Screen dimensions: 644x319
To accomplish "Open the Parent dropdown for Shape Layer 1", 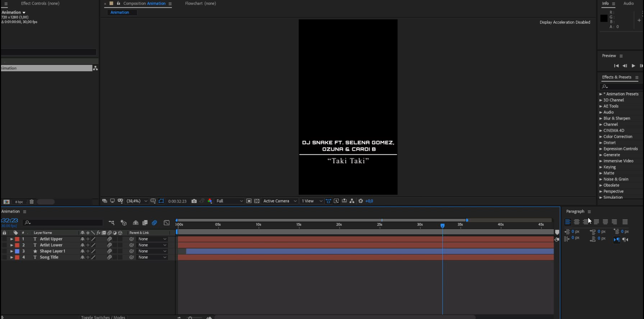I will point(152,251).
